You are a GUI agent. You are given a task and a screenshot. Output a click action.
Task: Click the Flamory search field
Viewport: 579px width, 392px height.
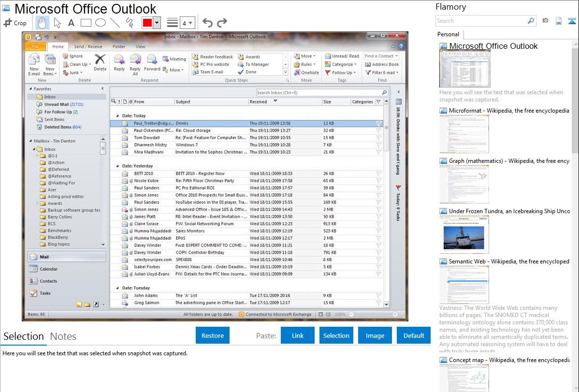click(x=481, y=21)
